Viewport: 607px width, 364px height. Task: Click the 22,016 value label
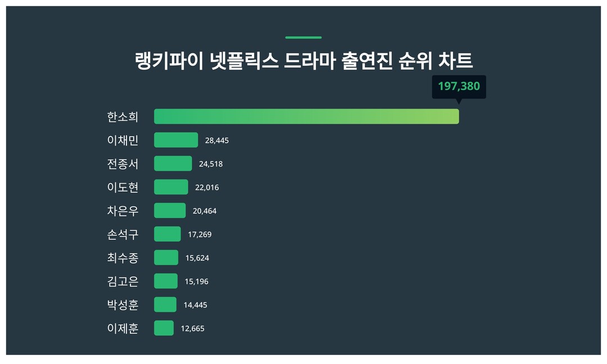click(207, 188)
